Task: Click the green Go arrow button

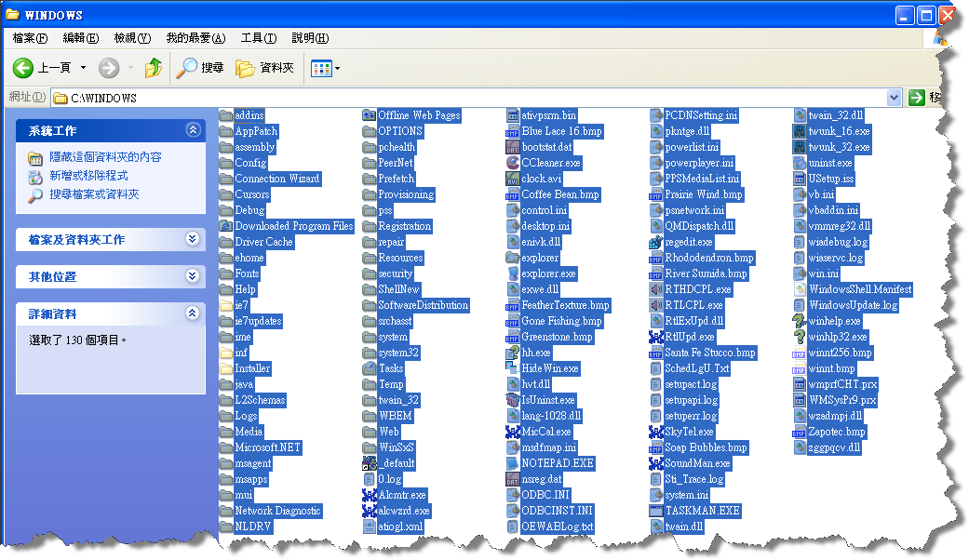Action: coord(917,98)
